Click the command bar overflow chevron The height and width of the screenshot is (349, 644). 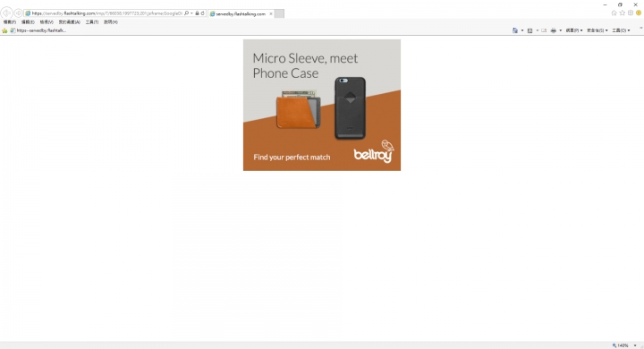640,29
